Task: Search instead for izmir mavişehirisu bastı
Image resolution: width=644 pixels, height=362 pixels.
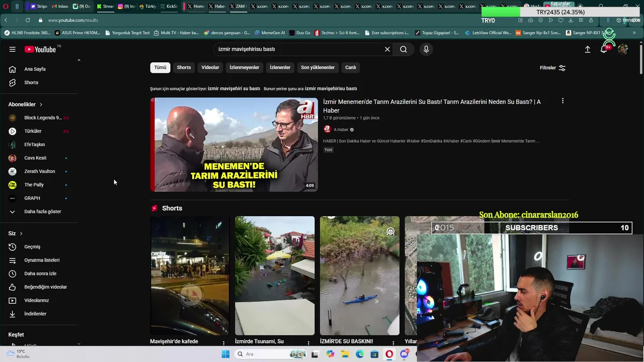Action: [x=331, y=88]
